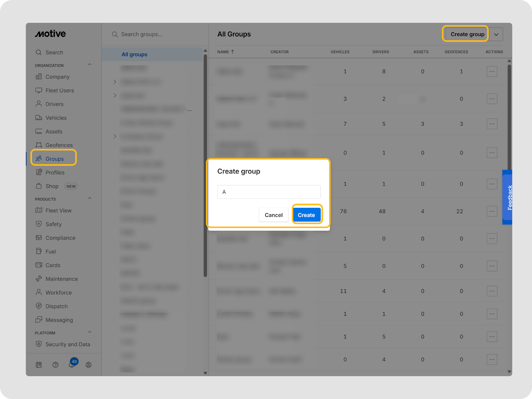The height and width of the screenshot is (399, 532).
Task: Click the Company building icon in sidebar
Action: 39,77
